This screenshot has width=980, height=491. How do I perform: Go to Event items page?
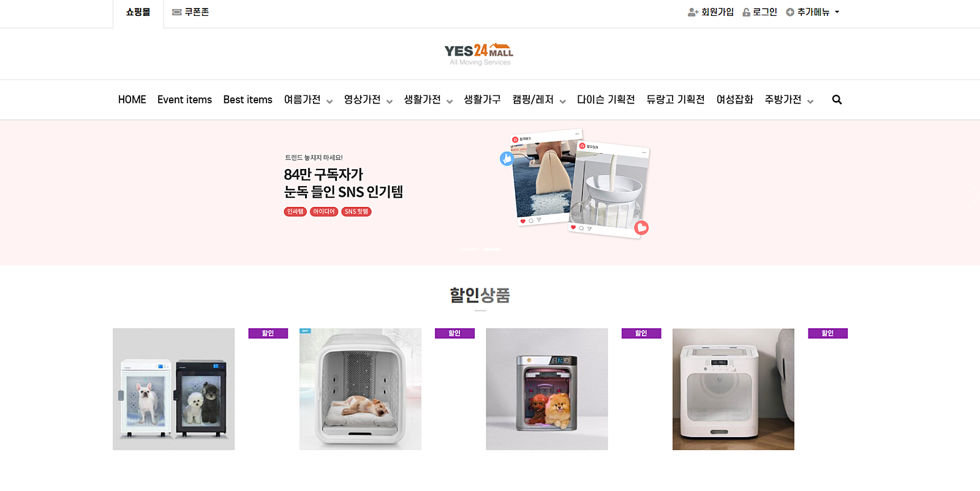[x=184, y=100]
